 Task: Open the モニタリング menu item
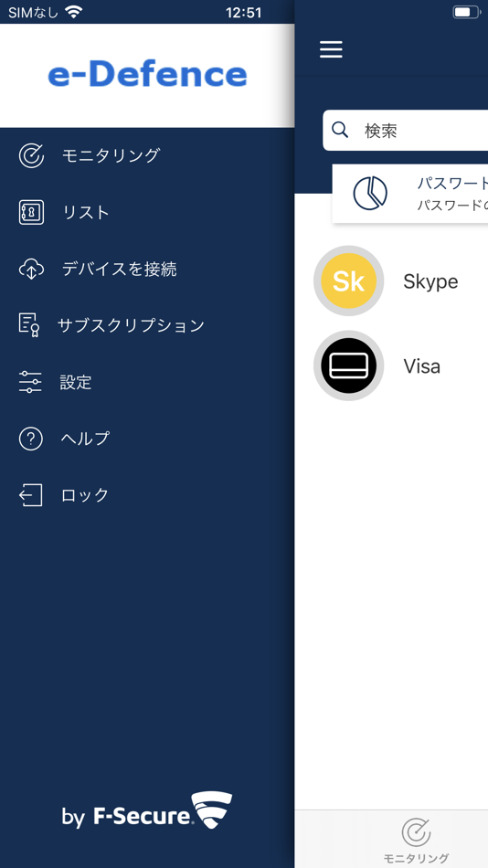pyautogui.click(x=111, y=155)
